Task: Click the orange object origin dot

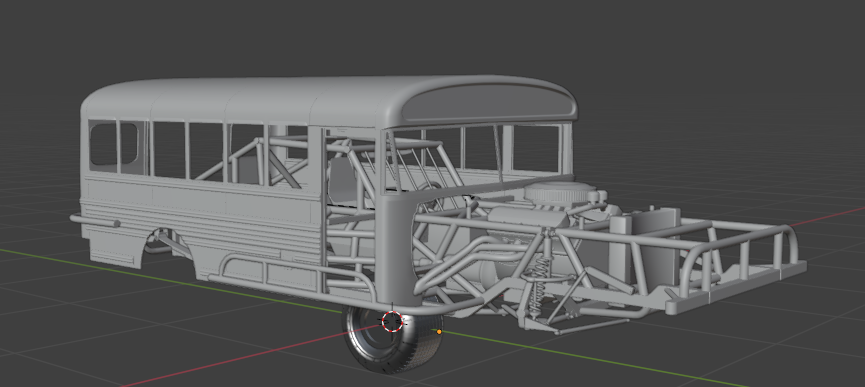Action: point(439,332)
